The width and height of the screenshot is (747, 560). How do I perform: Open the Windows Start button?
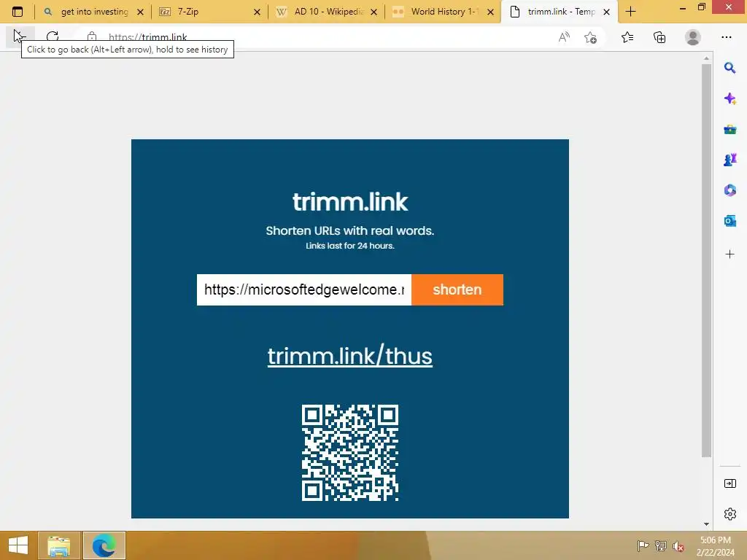pyautogui.click(x=18, y=545)
